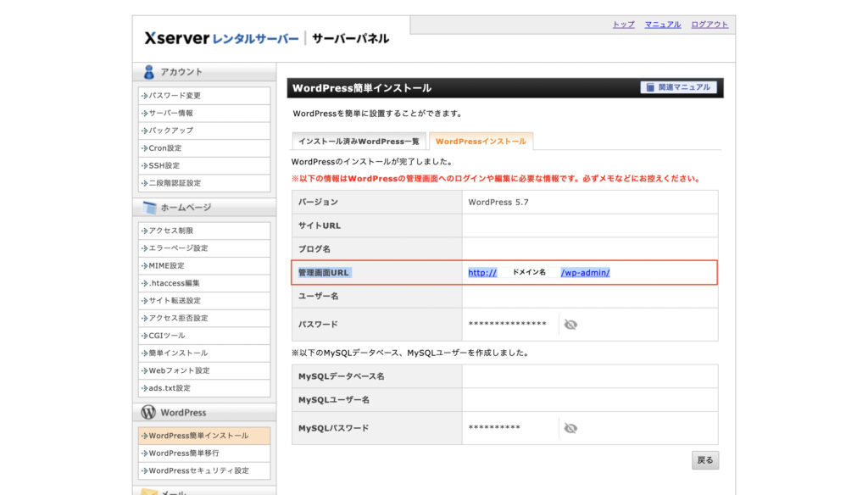Click the ユーザー名 label
Image resolution: width=868 pixels, height=495 pixels.
319,296
